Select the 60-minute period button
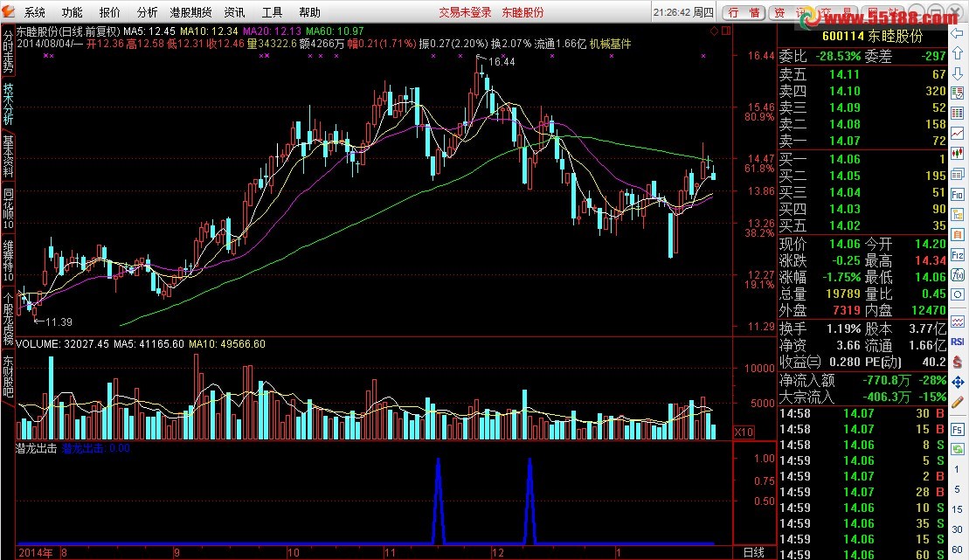 tap(958, 550)
